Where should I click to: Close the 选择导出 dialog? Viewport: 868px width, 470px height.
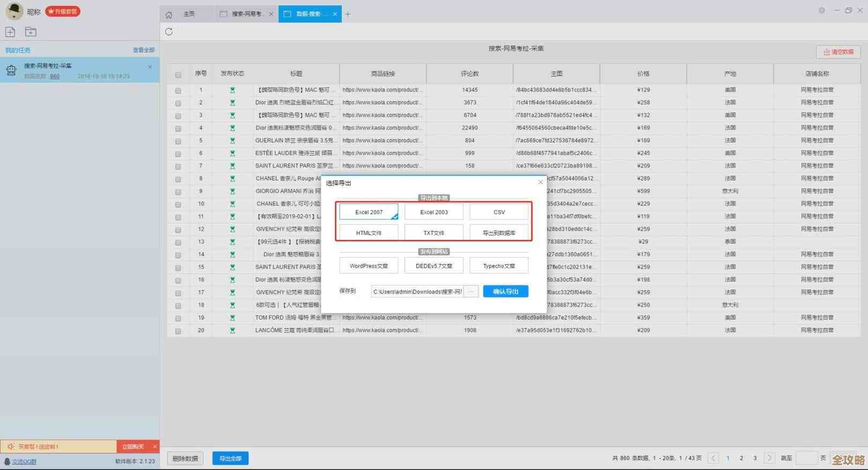click(540, 182)
